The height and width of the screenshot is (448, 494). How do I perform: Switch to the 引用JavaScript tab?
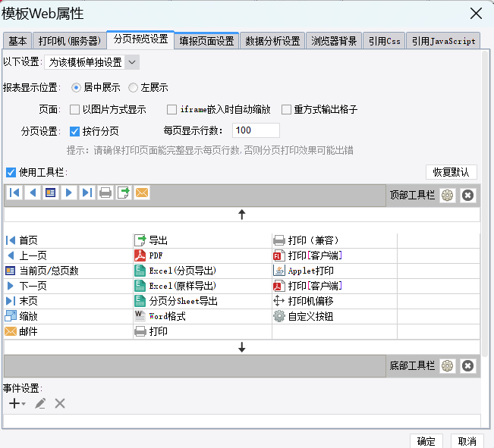pyautogui.click(x=443, y=41)
